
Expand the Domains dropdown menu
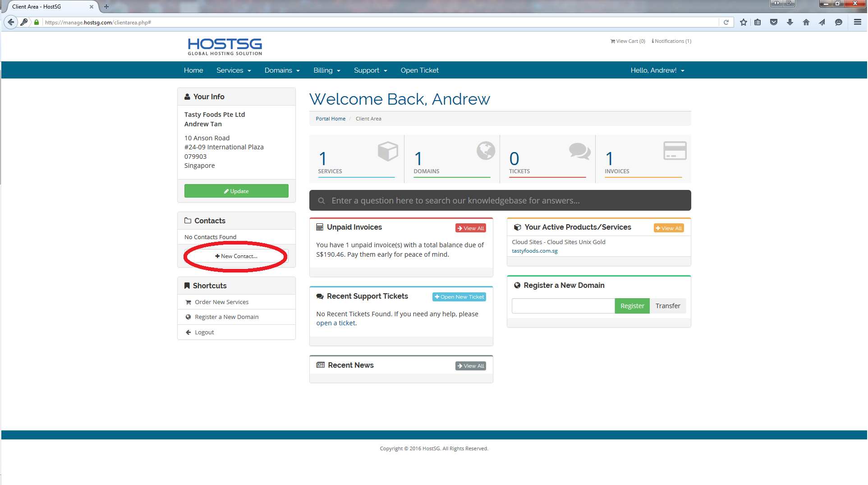click(282, 70)
